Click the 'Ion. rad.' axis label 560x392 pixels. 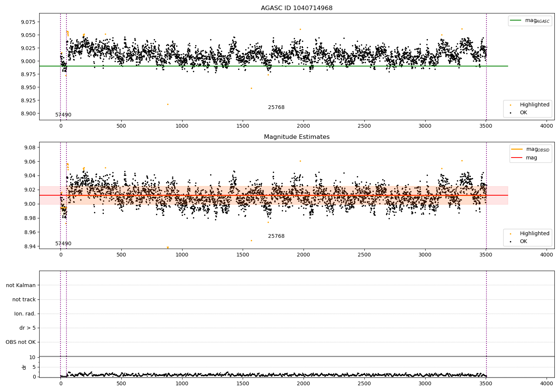coord(25,314)
